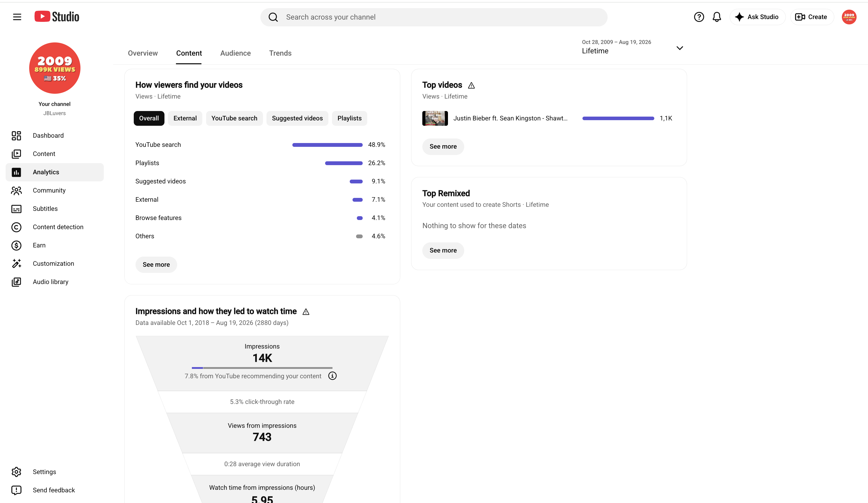
Task: Open the Justin Bieber ft. Sean Kingston video
Action: pos(510,118)
